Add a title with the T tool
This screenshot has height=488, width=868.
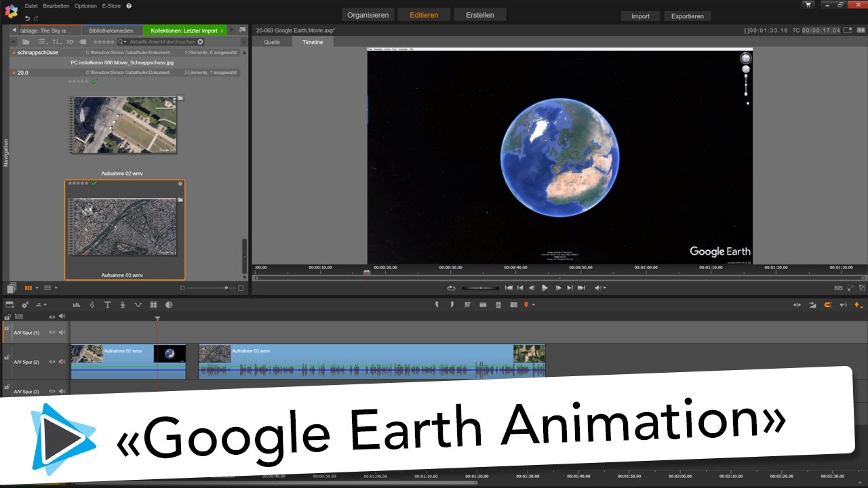click(x=107, y=305)
